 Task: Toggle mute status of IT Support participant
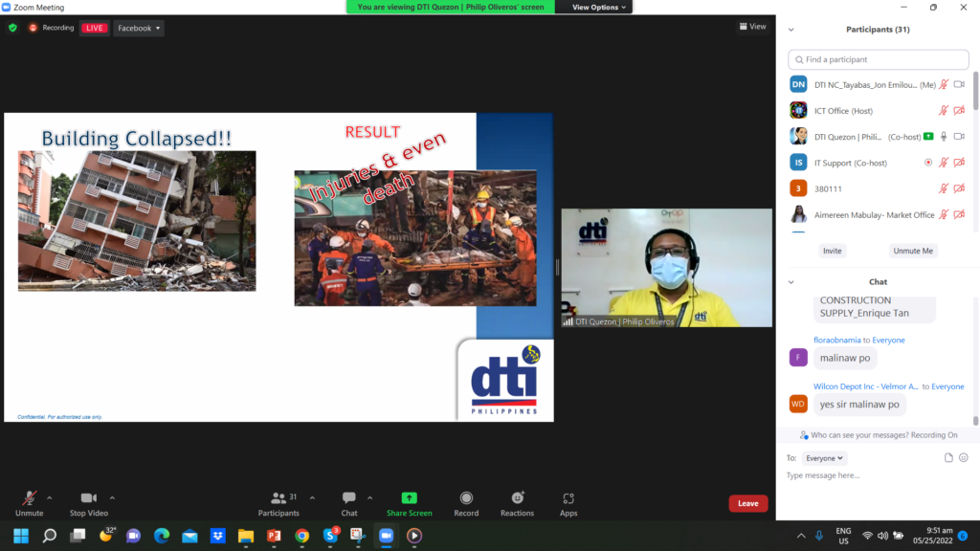point(943,162)
